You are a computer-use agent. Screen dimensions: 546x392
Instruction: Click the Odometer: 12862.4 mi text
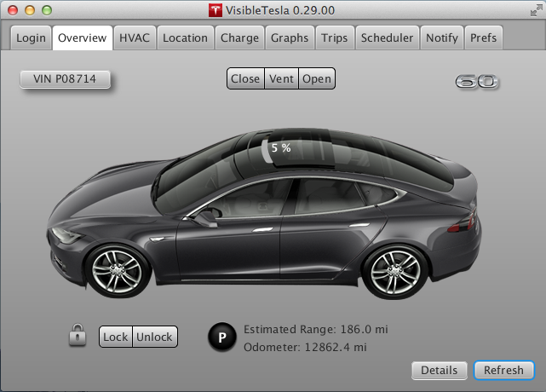click(x=305, y=347)
